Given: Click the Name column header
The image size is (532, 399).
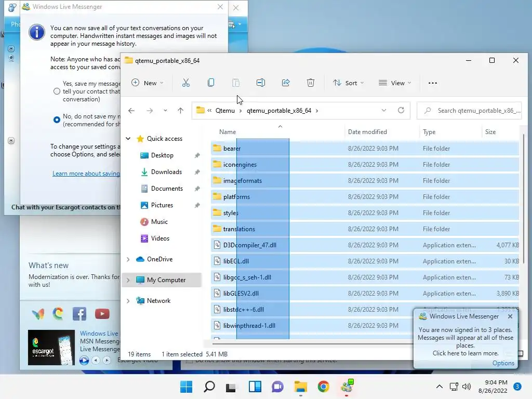Looking at the screenshot, I should pos(228,131).
